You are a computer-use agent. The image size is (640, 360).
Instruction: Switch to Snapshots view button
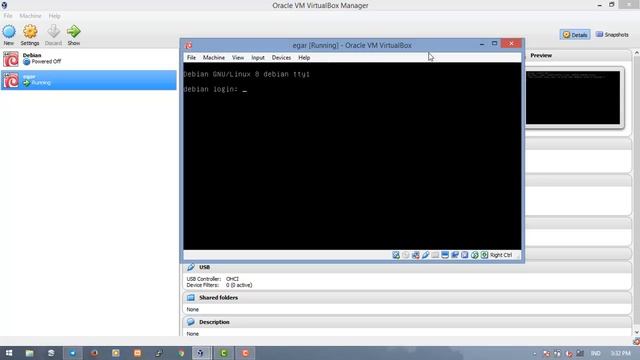612,35
